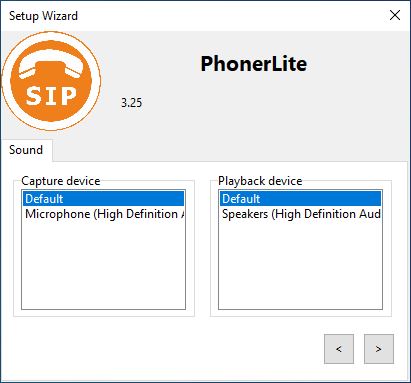This screenshot has height=383, width=411.
Task: Click the PhonerLite heading text
Action: (254, 64)
